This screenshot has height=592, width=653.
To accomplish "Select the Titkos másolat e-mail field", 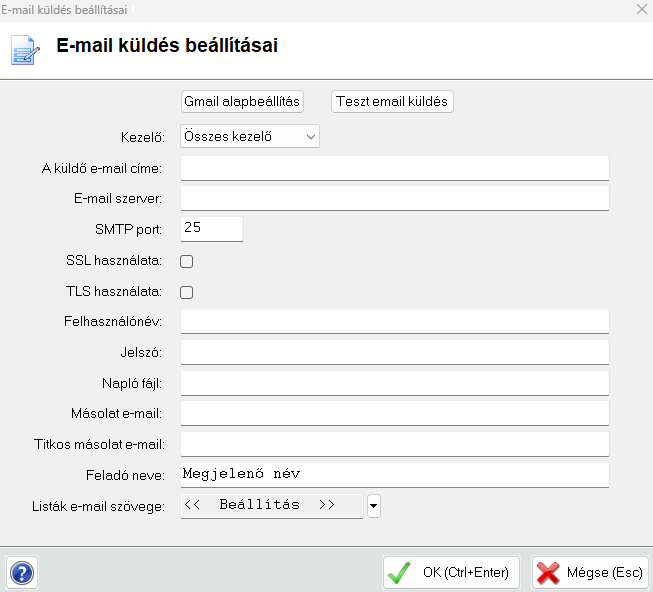I will 394,444.
